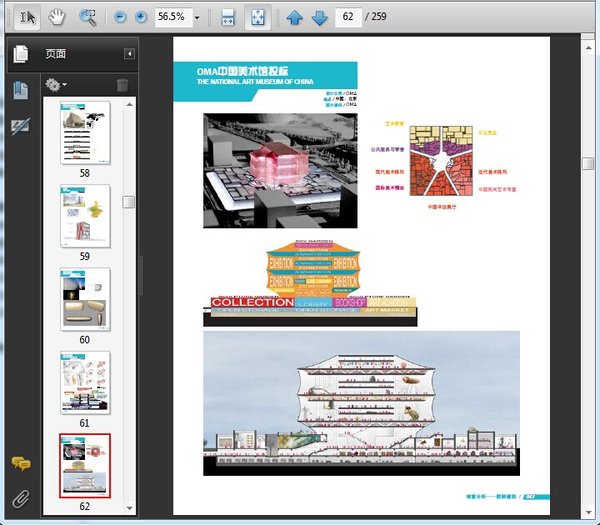Activate the Hand pan tool
Image resolution: width=600 pixels, height=525 pixels.
[57, 17]
